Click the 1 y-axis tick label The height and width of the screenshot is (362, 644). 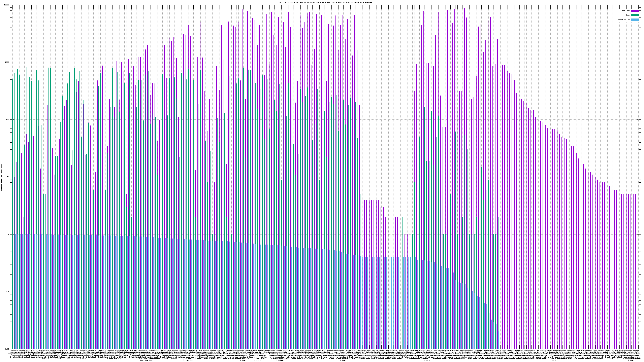[9, 234]
